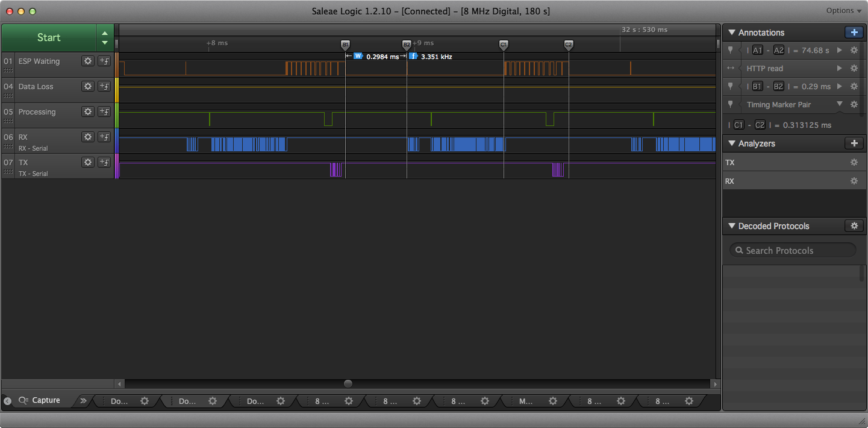Collapse the Annotations panel
The height and width of the screenshot is (428, 868).
pyautogui.click(x=732, y=33)
